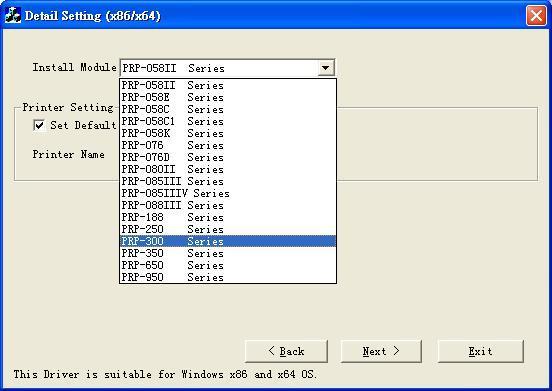Choose PRP-058C1 Series option
The image size is (552, 391).
[x=228, y=121]
